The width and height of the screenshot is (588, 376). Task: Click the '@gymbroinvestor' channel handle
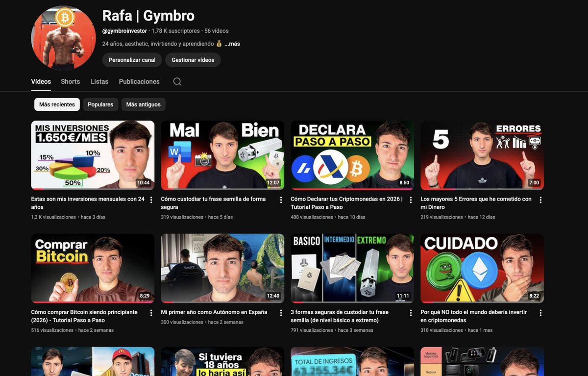[124, 31]
